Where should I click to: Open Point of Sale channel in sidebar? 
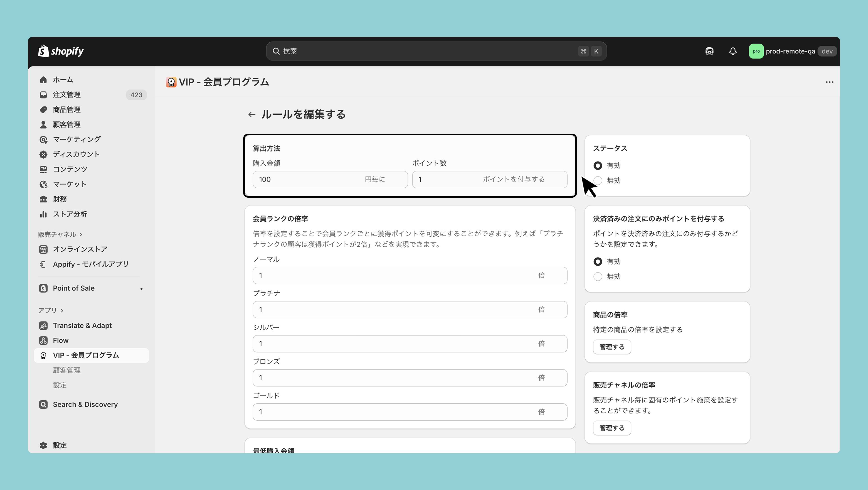(73, 288)
